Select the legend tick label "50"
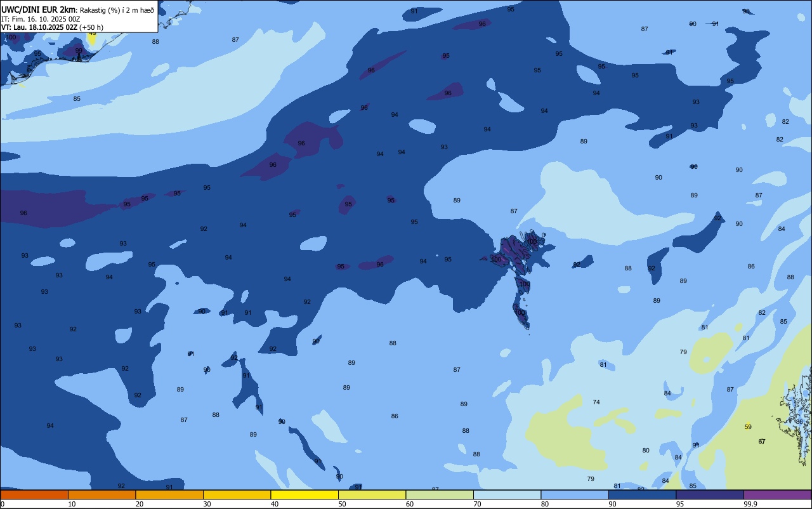812x509 pixels. click(x=342, y=504)
